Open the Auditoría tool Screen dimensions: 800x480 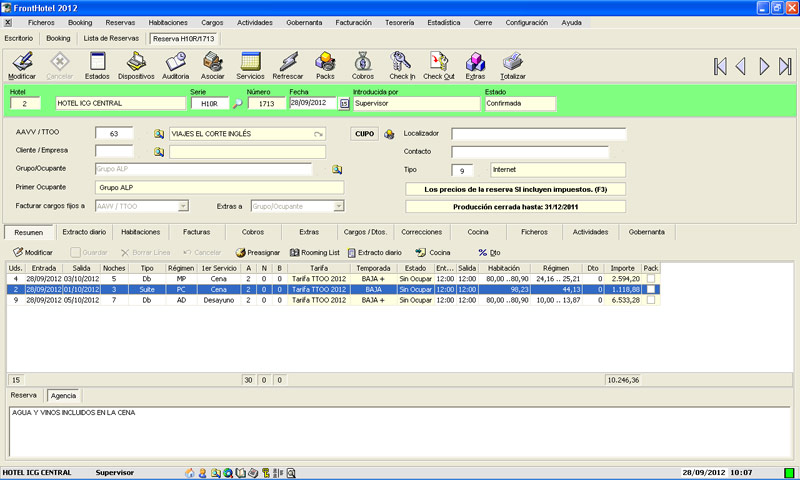pyautogui.click(x=175, y=62)
